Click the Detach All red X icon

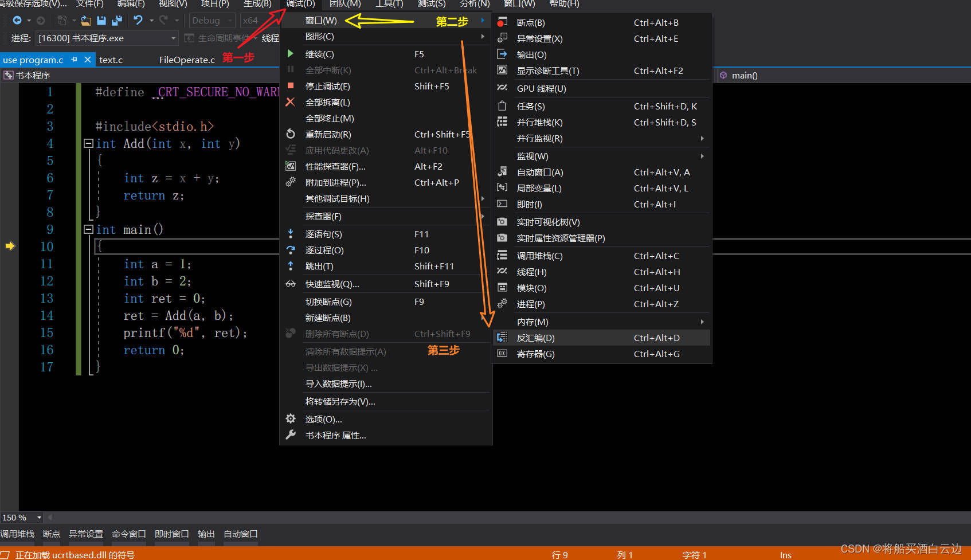pos(290,102)
